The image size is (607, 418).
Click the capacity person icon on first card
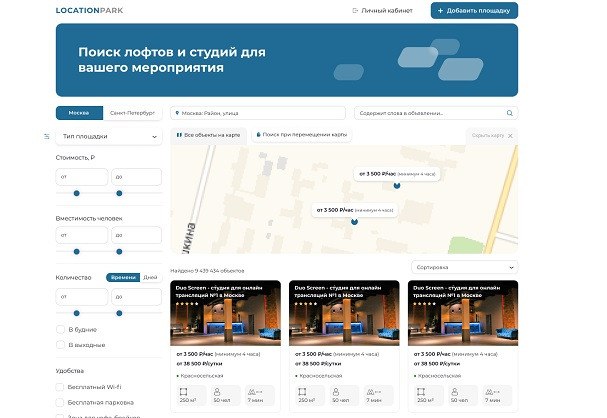coord(217,392)
